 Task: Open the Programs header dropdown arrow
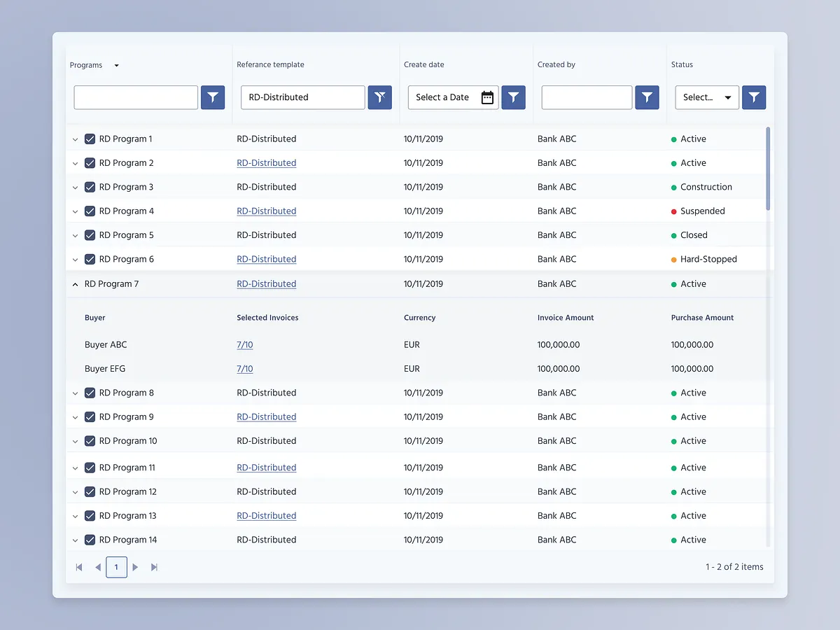coord(116,65)
